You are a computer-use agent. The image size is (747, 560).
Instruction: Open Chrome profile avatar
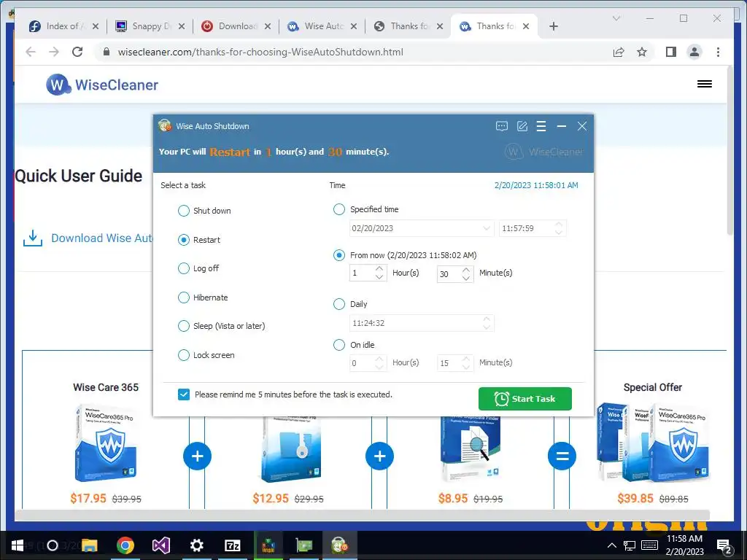click(x=694, y=52)
